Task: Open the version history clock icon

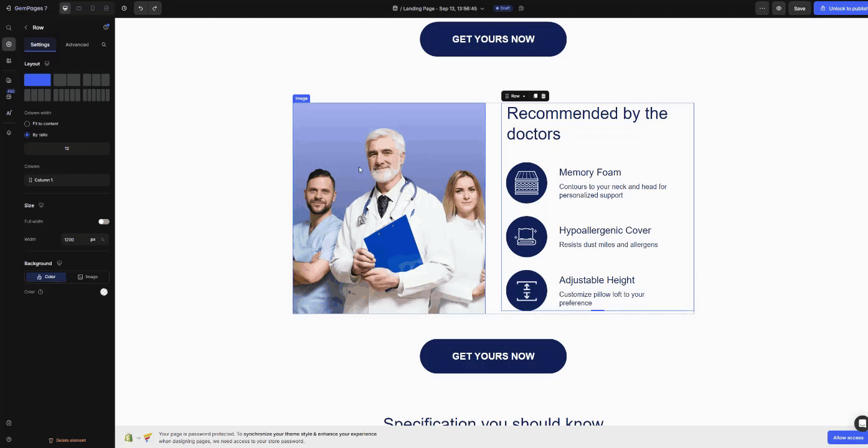Action: [x=124, y=8]
